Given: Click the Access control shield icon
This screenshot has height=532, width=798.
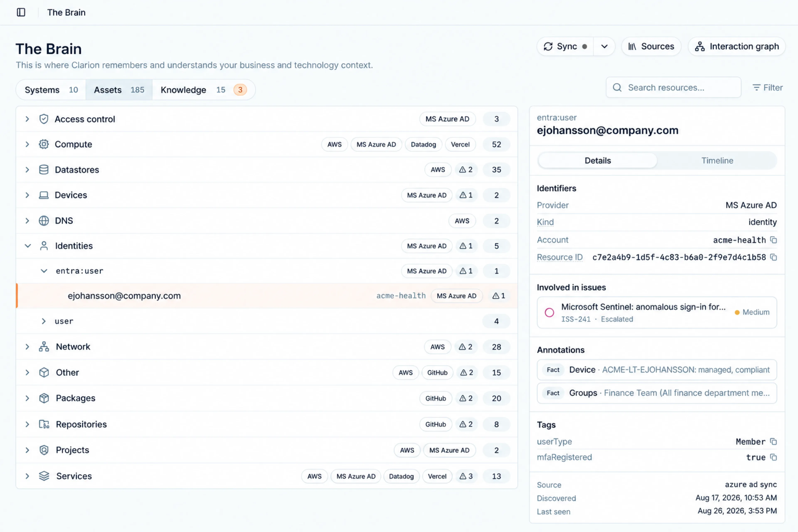Looking at the screenshot, I should (x=44, y=119).
